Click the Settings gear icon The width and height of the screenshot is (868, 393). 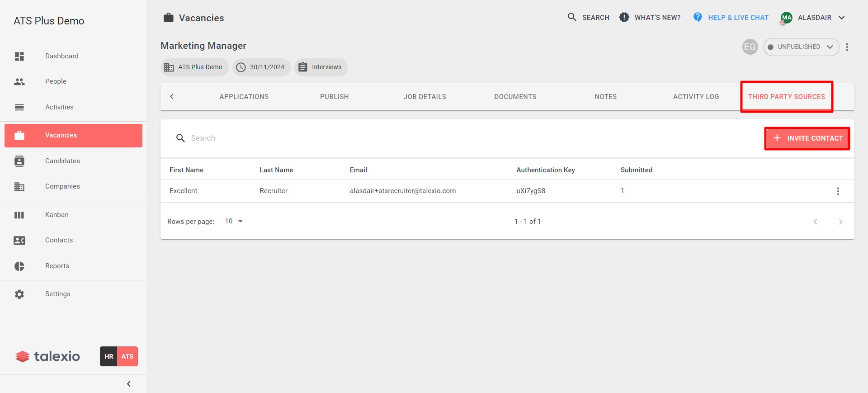19,294
